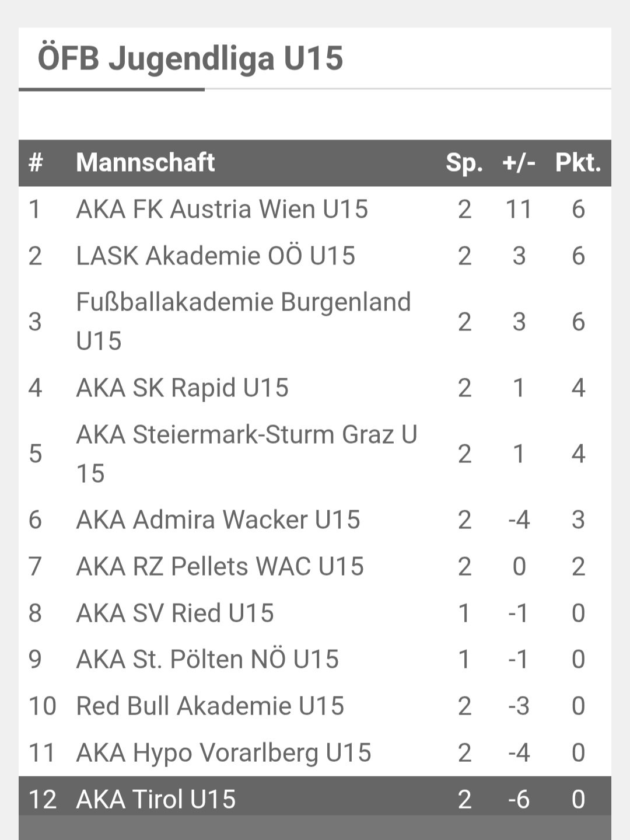
Task: Select highlighted AKA Tirol U15 row
Action: (x=315, y=799)
